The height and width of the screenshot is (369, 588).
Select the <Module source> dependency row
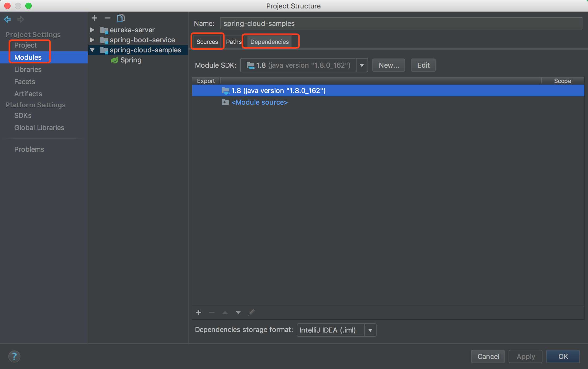(388, 102)
